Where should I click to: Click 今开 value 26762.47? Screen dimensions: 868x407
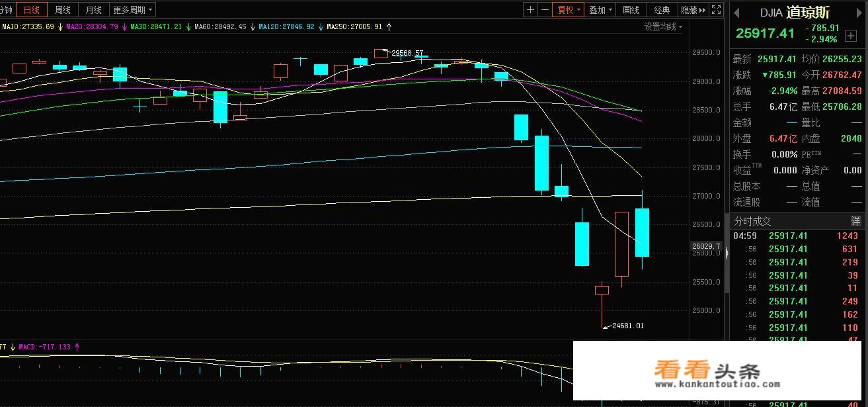(x=842, y=75)
